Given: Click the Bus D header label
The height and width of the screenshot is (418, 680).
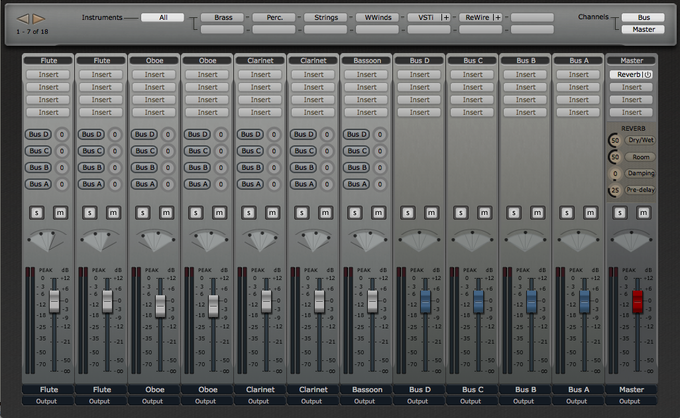Looking at the screenshot, I should (419, 61).
